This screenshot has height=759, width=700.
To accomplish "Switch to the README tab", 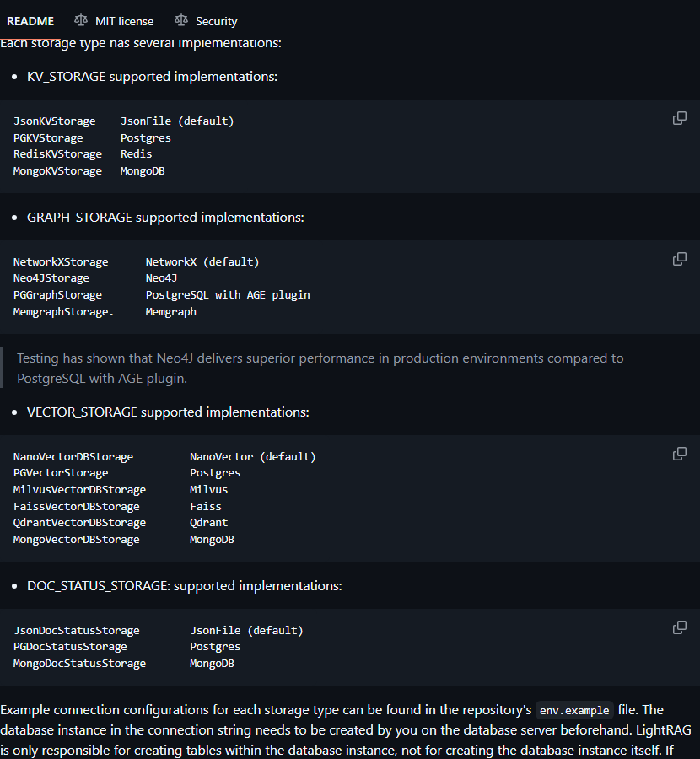I will pos(30,21).
